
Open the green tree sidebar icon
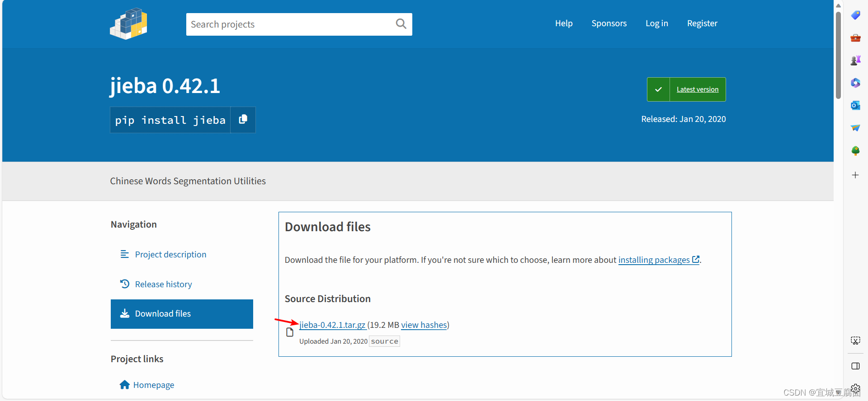(x=855, y=151)
